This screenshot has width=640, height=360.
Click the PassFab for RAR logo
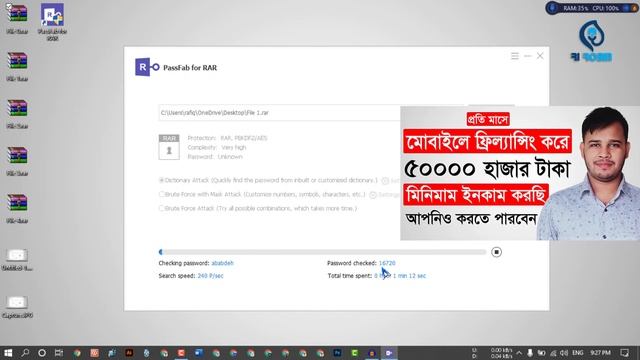pos(147,67)
